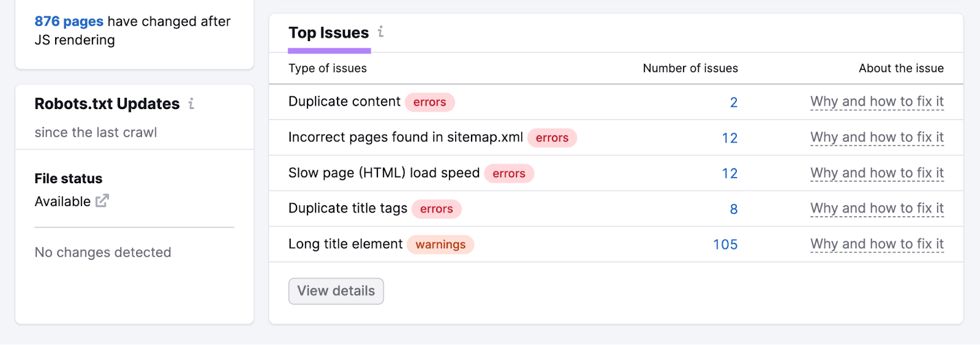Click issue count 12 for Incorrect sitemap.xml pages
The width and height of the screenshot is (980, 345).
pyautogui.click(x=729, y=138)
